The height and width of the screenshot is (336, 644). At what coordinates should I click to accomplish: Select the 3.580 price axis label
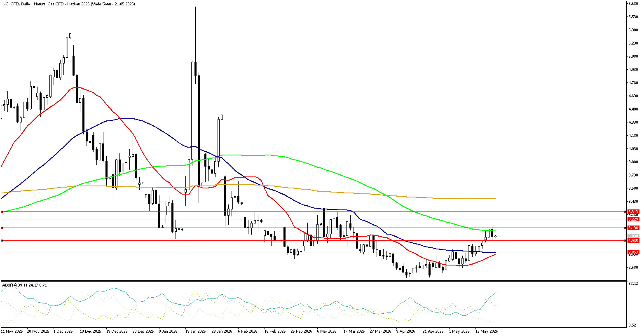point(633,188)
